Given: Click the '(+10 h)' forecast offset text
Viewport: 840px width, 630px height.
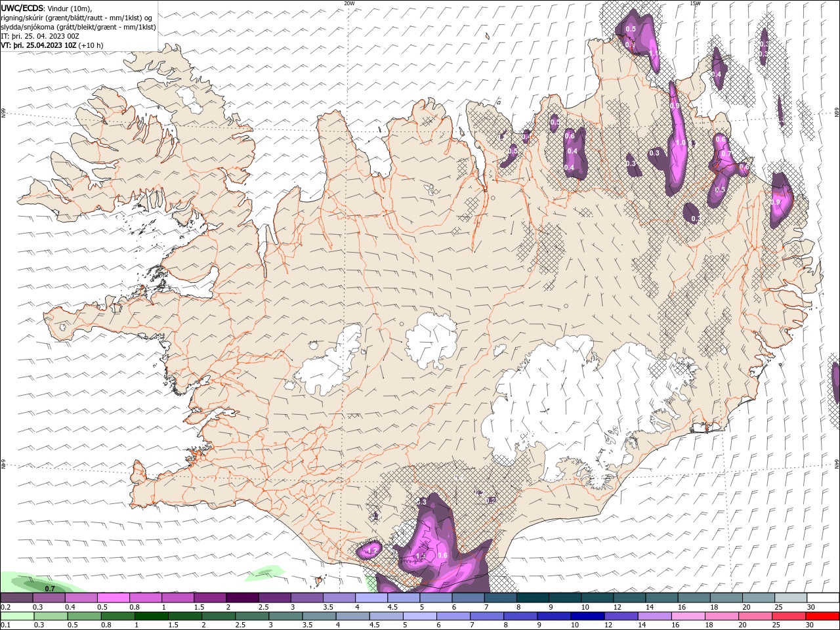Looking at the screenshot, I should click(91, 45).
